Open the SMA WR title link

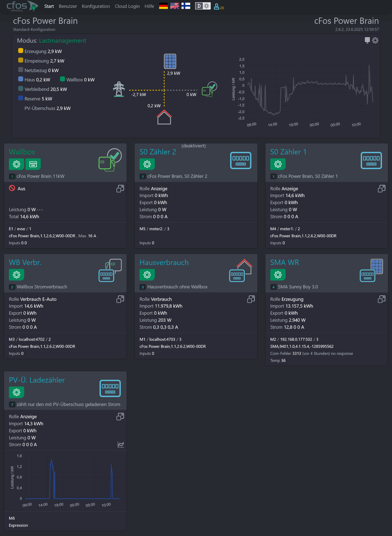tap(284, 263)
